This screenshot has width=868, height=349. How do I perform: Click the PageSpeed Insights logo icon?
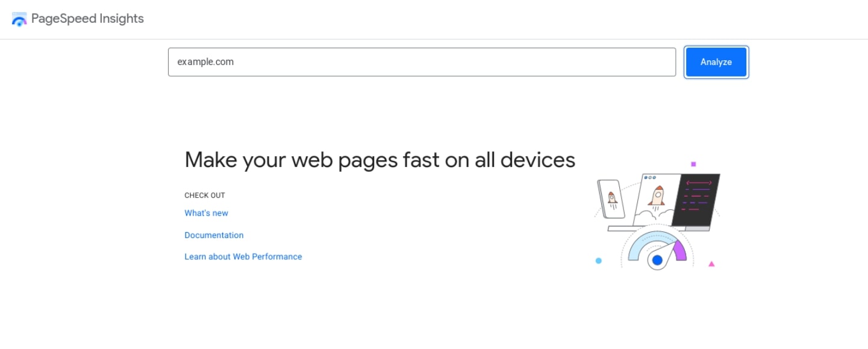[x=19, y=19]
